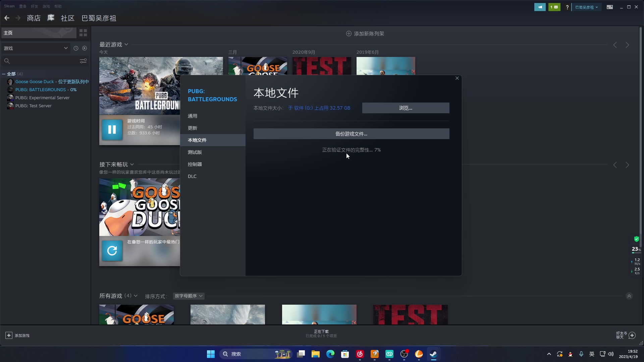644x362 pixels.
Task: Open Steam from the taskbar
Action: (434, 354)
